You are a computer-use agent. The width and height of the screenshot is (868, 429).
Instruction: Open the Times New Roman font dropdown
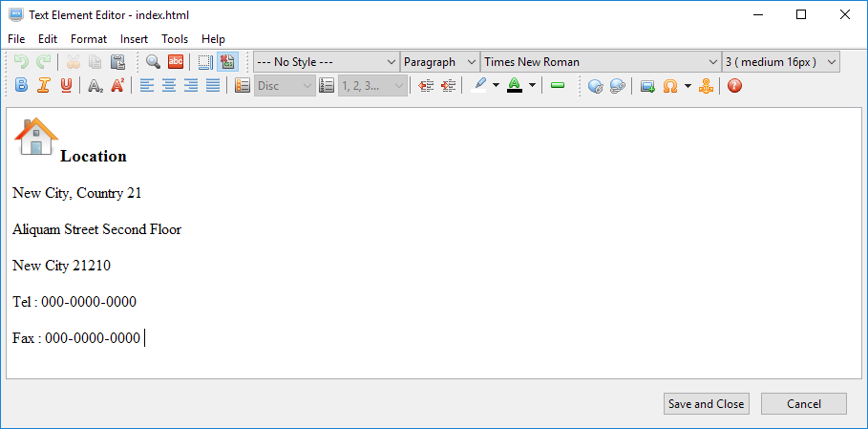click(x=601, y=62)
